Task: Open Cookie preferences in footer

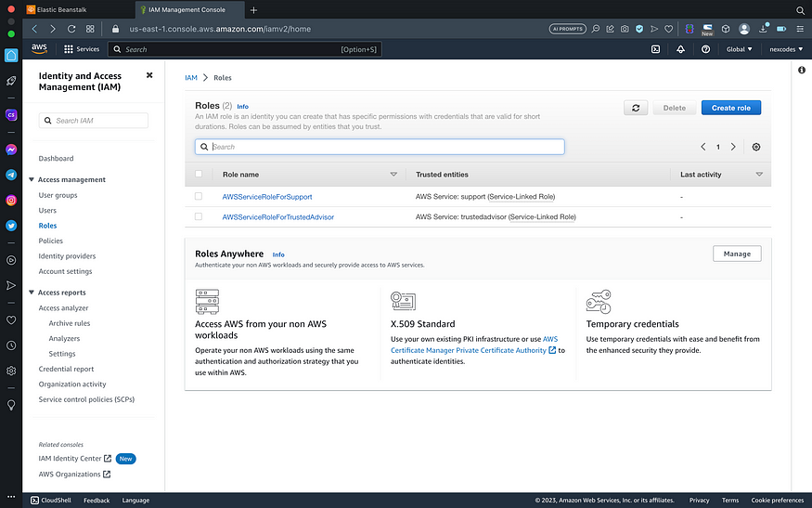Action: click(x=778, y=501)
